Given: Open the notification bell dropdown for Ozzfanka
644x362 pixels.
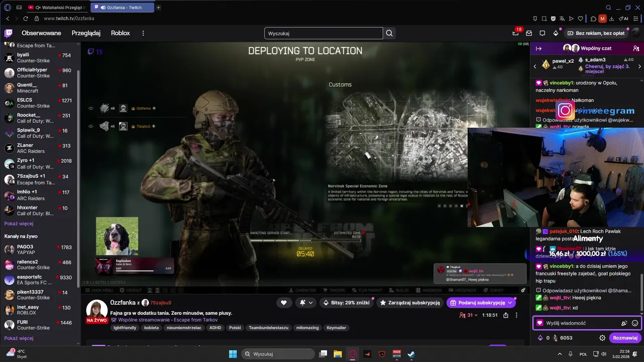Looking at the screenshot, I should [306, 303].
